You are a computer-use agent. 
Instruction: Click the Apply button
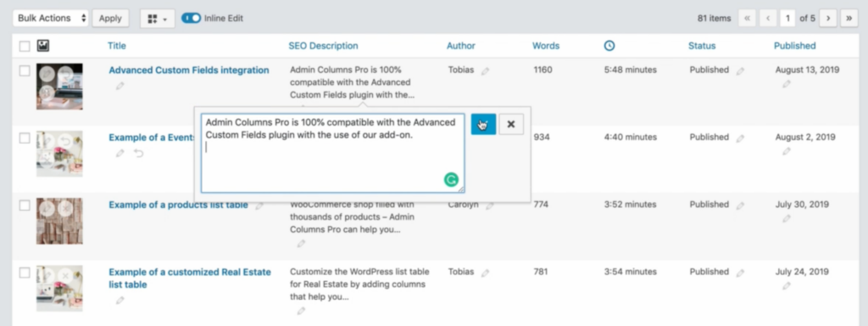pos(111,19)
